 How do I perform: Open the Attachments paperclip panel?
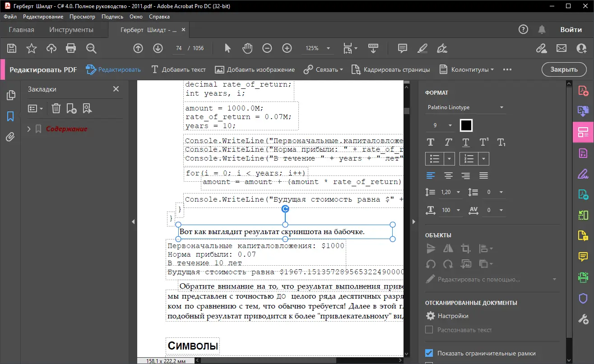tap(10, 137)
